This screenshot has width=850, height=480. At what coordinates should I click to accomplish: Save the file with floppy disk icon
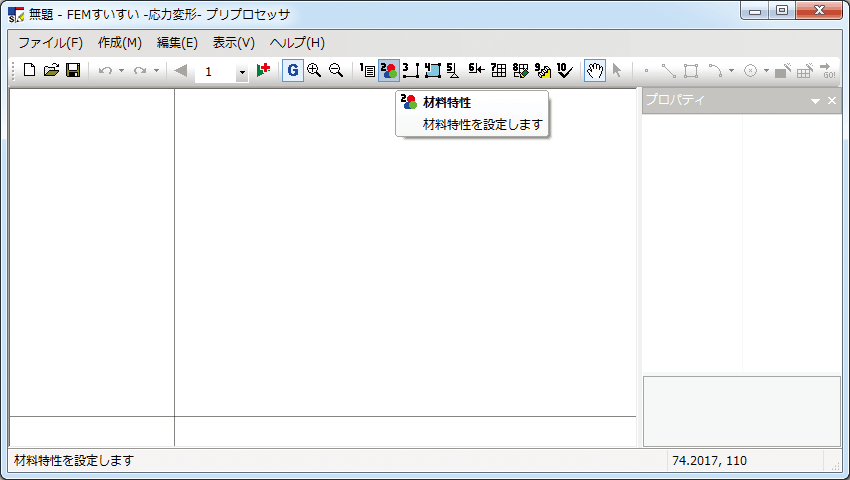pyautogui.click(x=73, y=70)
